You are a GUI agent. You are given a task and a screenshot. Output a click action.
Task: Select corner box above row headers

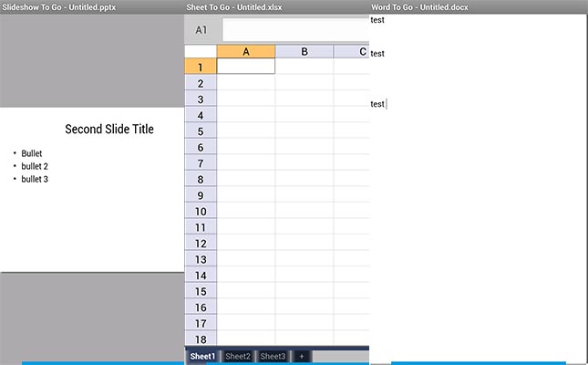(x=201, y=51)
